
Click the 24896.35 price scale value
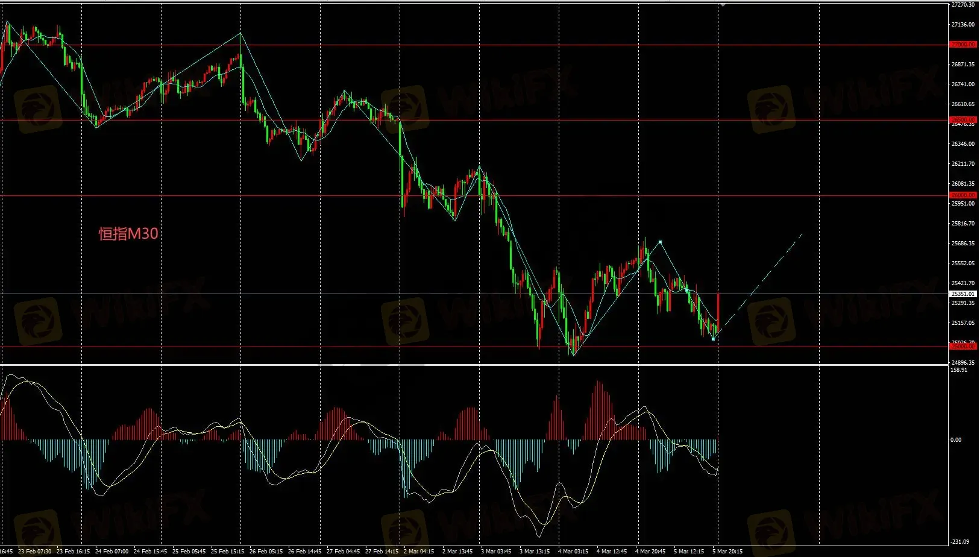(x=963, y=363)
